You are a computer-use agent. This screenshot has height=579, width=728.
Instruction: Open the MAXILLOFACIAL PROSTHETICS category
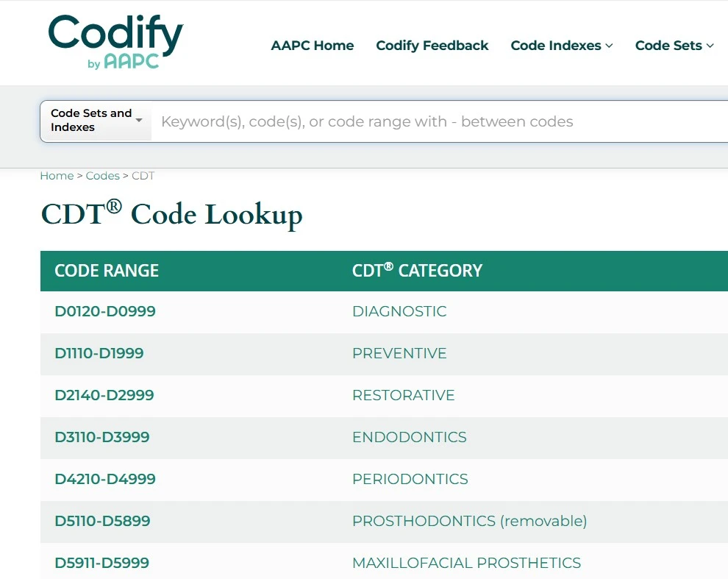pos(466,563)
